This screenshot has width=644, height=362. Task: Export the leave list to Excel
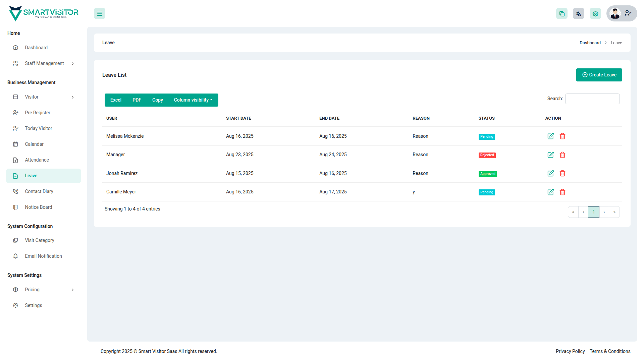pos(116,100)
